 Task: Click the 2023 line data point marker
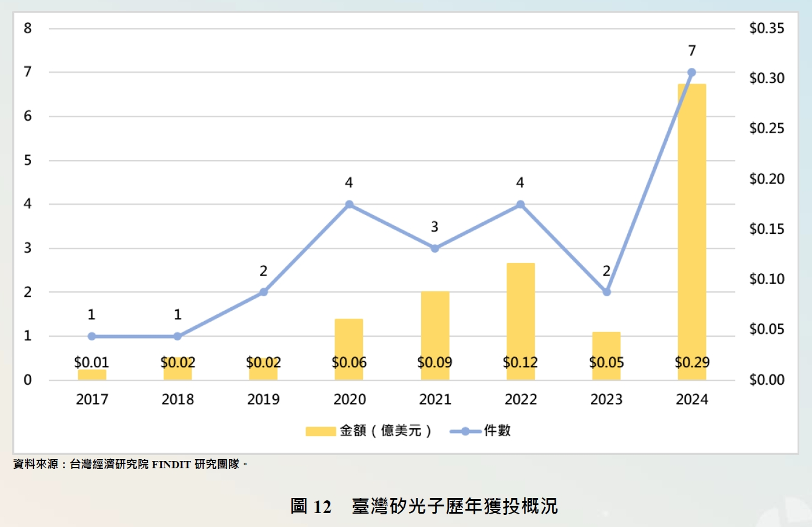(x=606, y=292)
